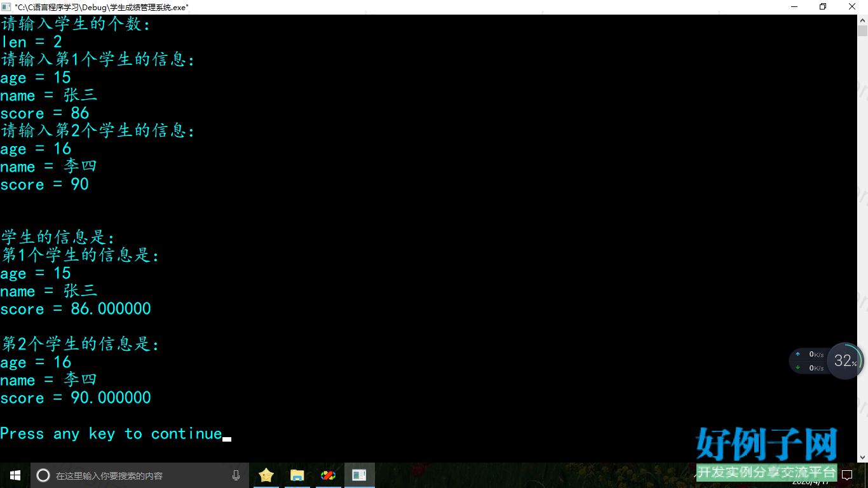Click the console scrollbar up arrow
This screenshot has height=488, width=868.
(862, 20)
